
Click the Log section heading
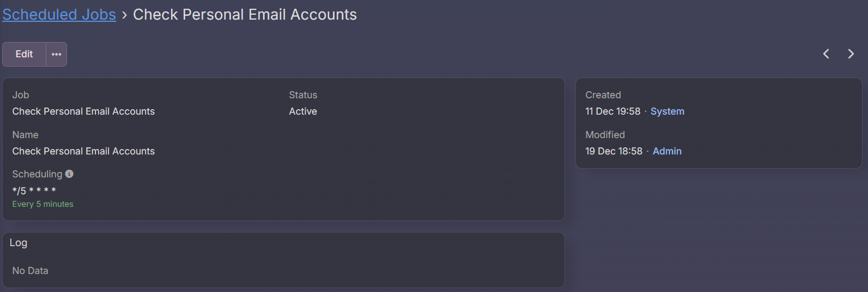[x=19, y=243]
